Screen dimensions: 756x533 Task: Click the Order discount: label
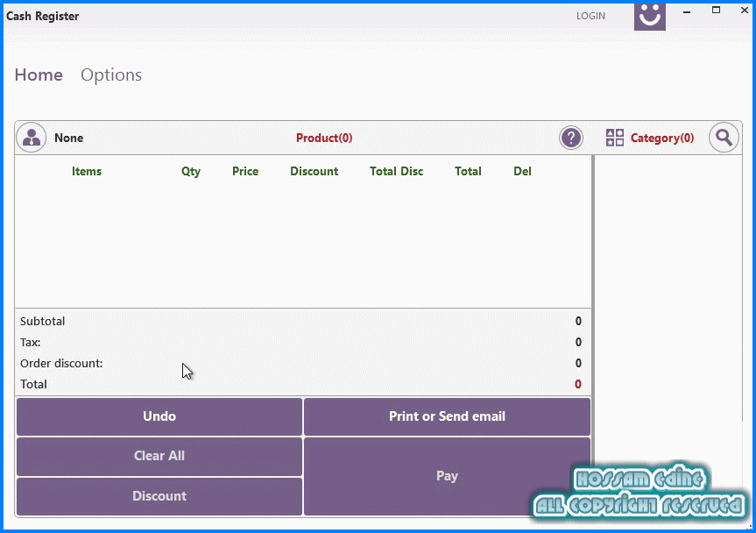pos(61,363)
